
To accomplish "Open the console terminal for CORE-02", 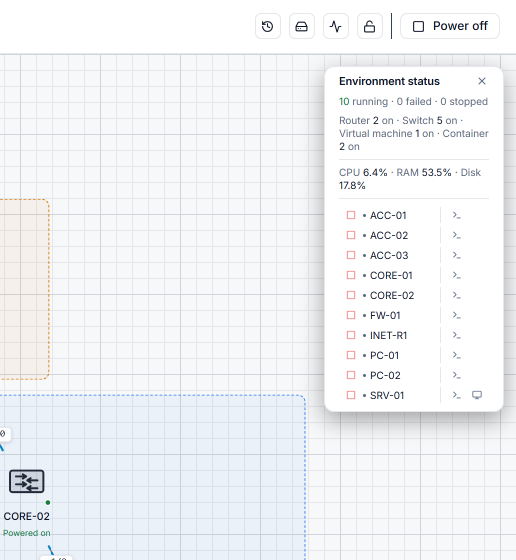I will pyautogui.click(x=457, y=295).
